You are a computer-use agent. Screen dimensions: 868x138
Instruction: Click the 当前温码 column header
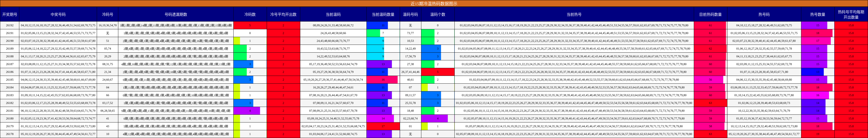(333, 15)
